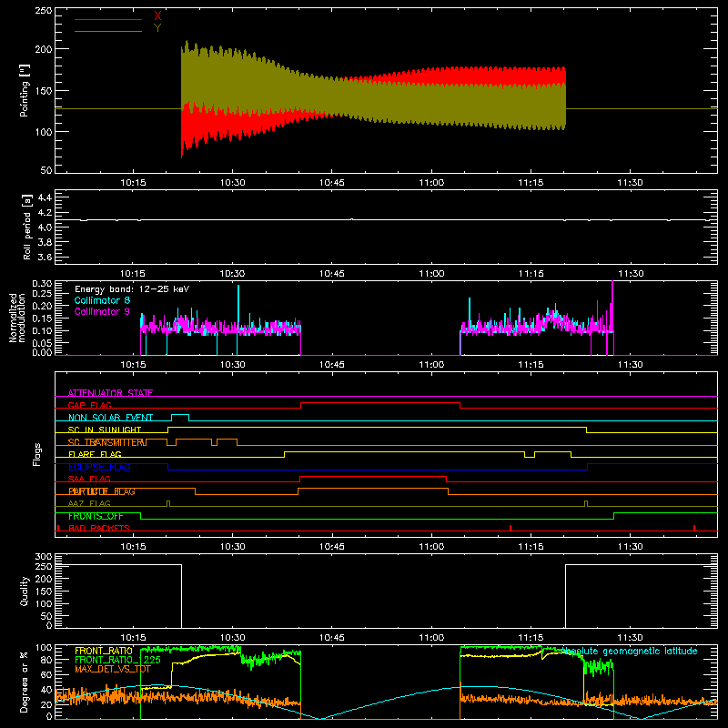This screenshot has width=728, height=728.
Task: Select the blue ECLIPSE_FLAG label
Action: point(99,467)
